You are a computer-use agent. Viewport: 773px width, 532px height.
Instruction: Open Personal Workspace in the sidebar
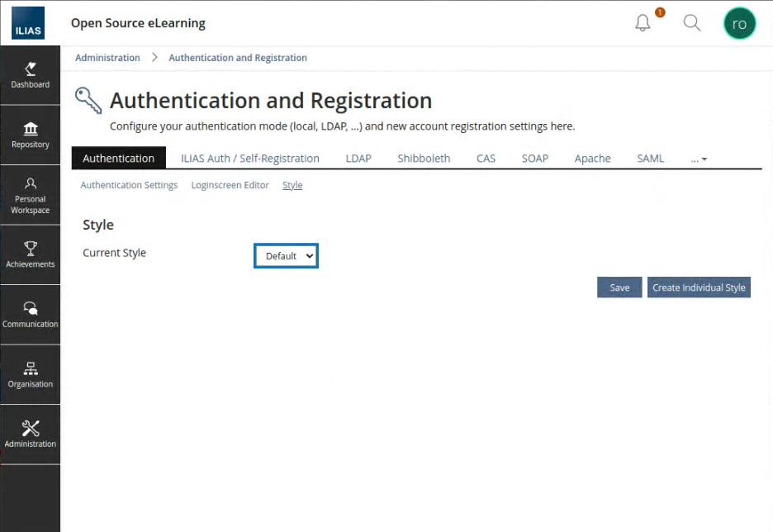(x=31, y=195)
